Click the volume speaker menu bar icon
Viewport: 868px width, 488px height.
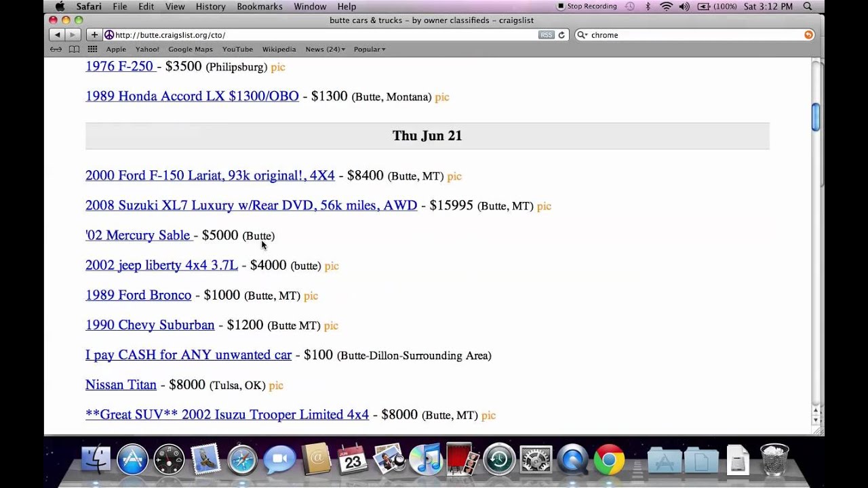[684, 6]
